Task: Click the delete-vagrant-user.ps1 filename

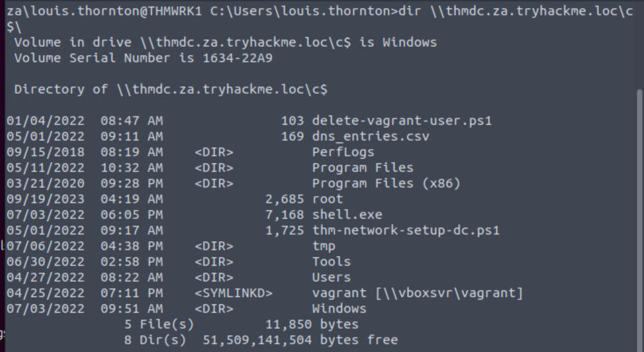Action: click(x=401, y=121)
